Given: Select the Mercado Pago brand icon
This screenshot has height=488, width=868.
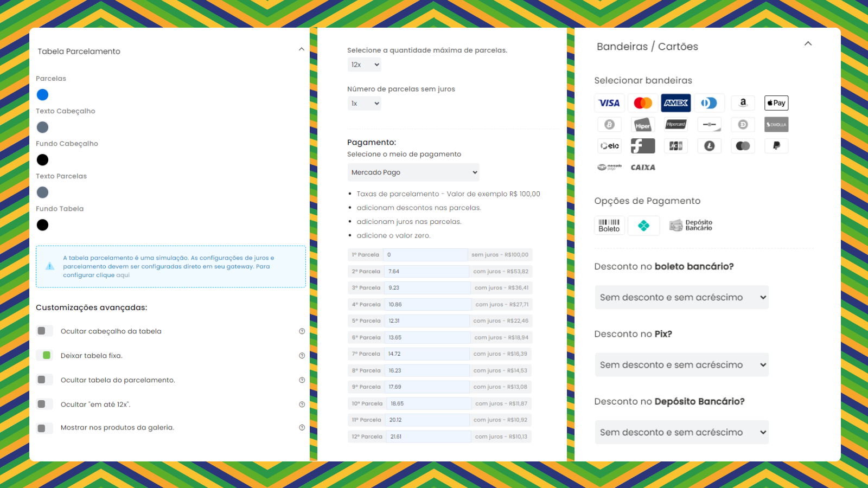Looking at the screenshot, I should point(609,167).
